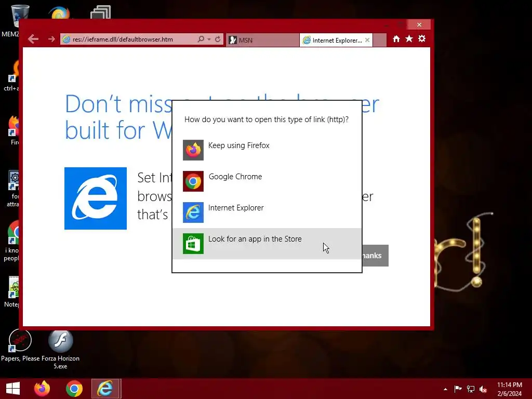Click the Chrome icon in the dialog
This screenshot has height=399, width=532.
pos(193,181)
